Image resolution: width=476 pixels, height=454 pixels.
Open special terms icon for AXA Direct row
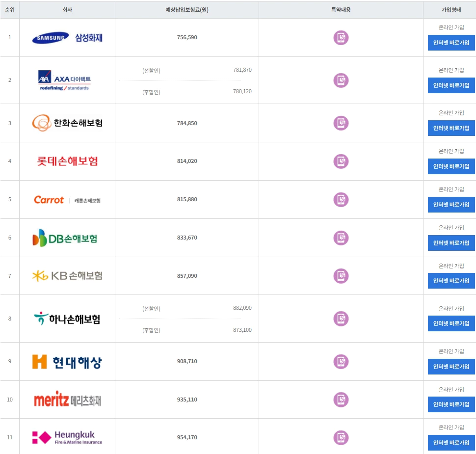[x=341, y=80]
